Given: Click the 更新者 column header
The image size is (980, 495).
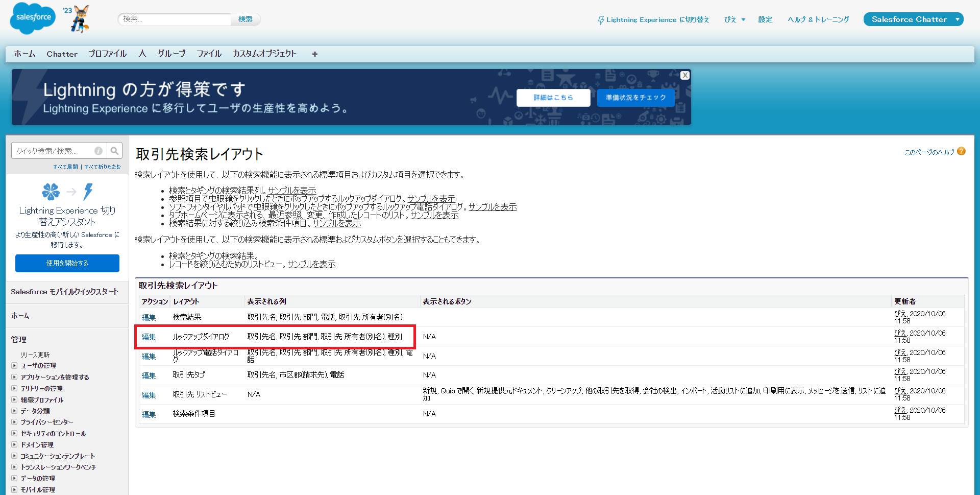Looking at the screenshot, I should (x=905, y=301).
